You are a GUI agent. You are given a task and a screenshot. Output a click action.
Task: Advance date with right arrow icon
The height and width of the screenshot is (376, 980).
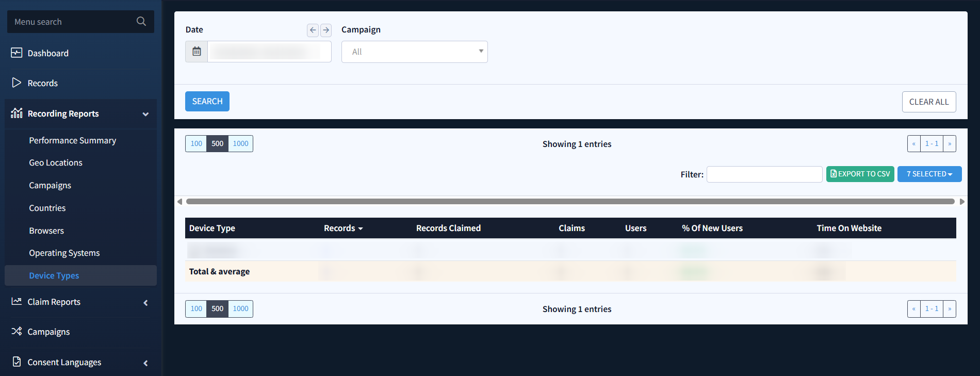(x=326, y=30)
